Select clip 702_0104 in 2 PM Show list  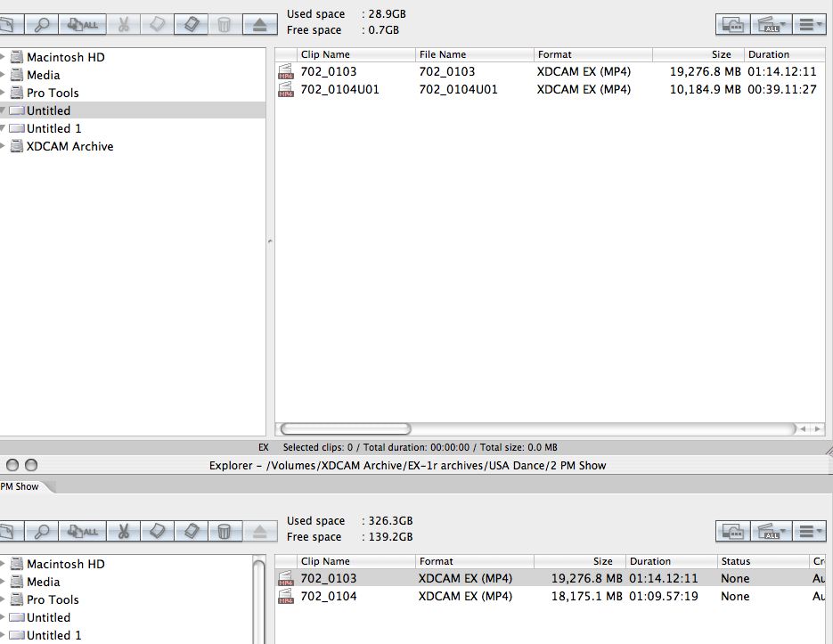[x=550, y=596]
